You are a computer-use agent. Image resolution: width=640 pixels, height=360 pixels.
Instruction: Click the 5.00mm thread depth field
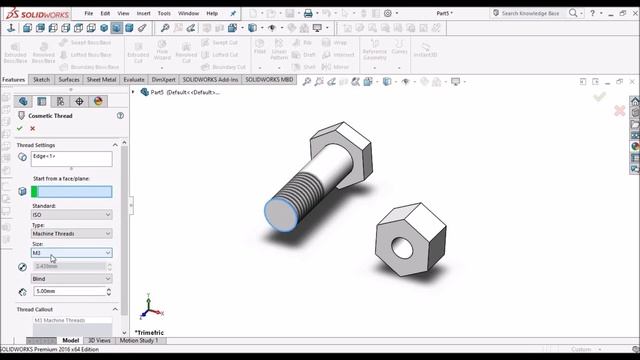[x=69, y=291]
